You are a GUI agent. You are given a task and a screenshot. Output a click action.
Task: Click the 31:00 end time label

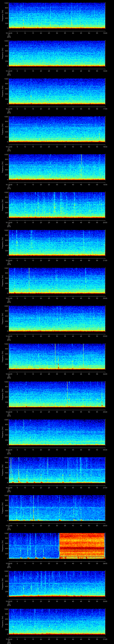[x=105, y=639]
